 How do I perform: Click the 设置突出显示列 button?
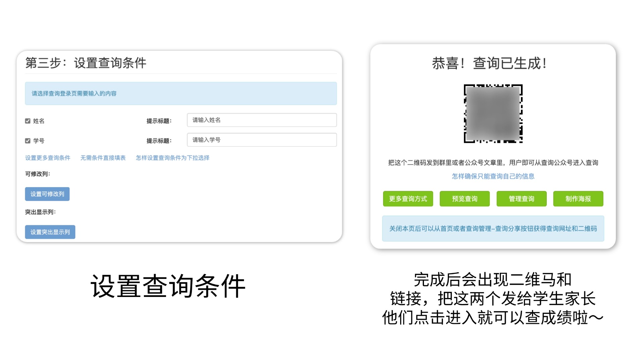click(x=50, y=232)
